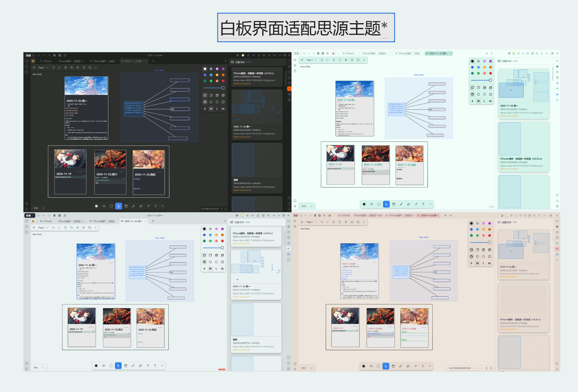Open 2025-11-24.周一 tab in beige-theme window

click(x=429, y=216)
